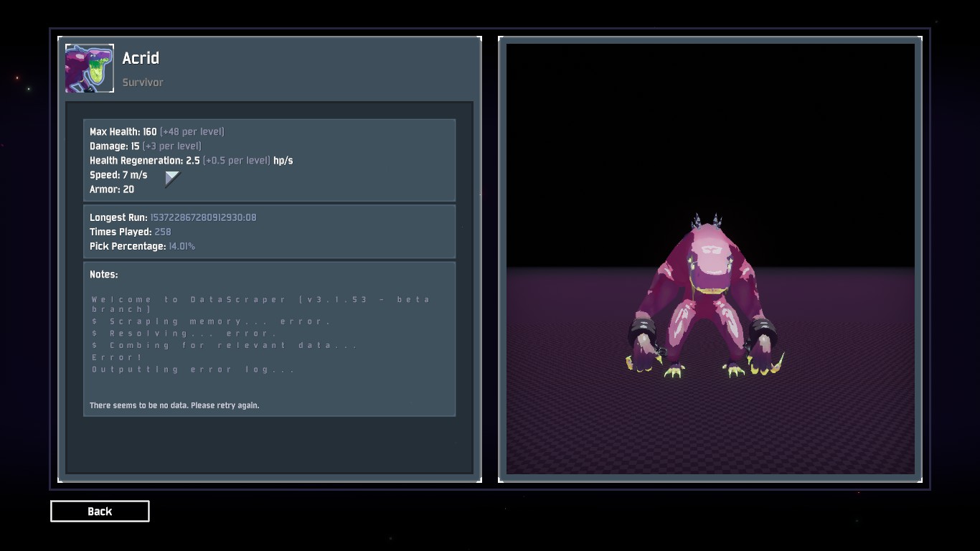Select the 'Scraping memory... error.' line
Viewport: 980px width, 551px height.
[x=211, y=321]
